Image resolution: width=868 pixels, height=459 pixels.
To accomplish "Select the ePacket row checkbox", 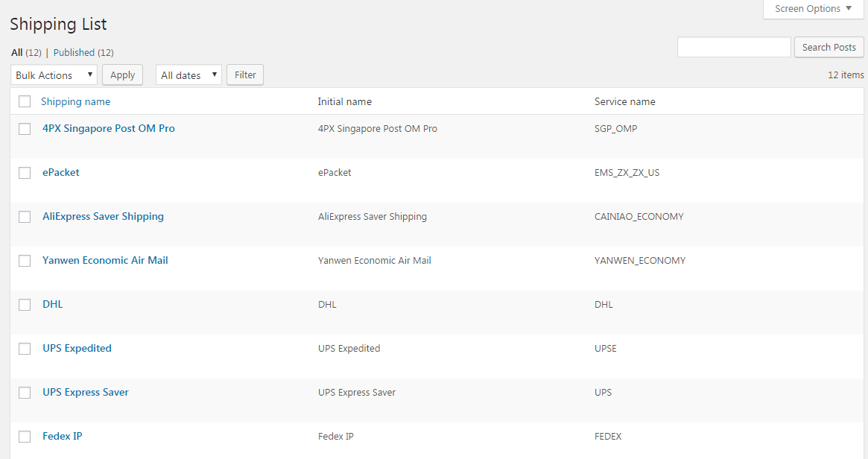I will tap(25, 173).
